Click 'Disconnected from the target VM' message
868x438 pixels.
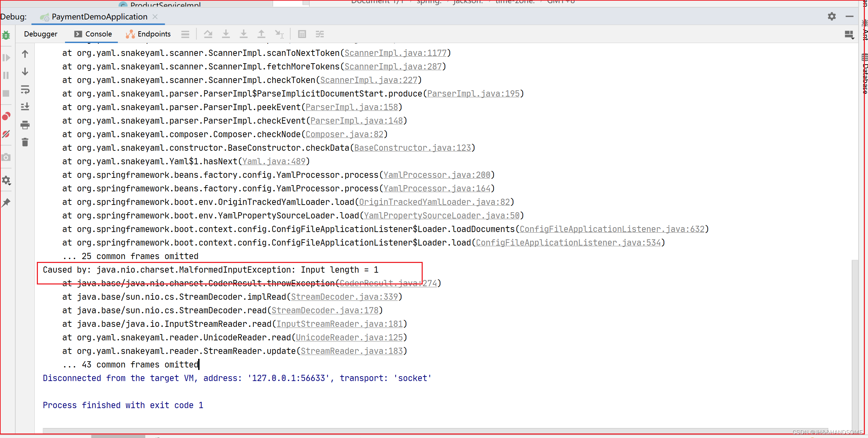(x=237, y=378)
